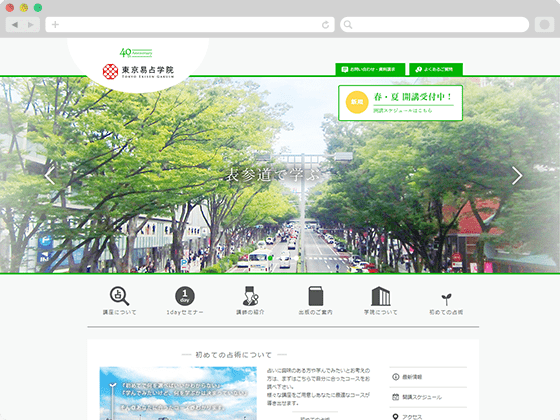Screen dimensions: 560x420
Task: Click the round button right of the search field
Action: coord(544,25)
